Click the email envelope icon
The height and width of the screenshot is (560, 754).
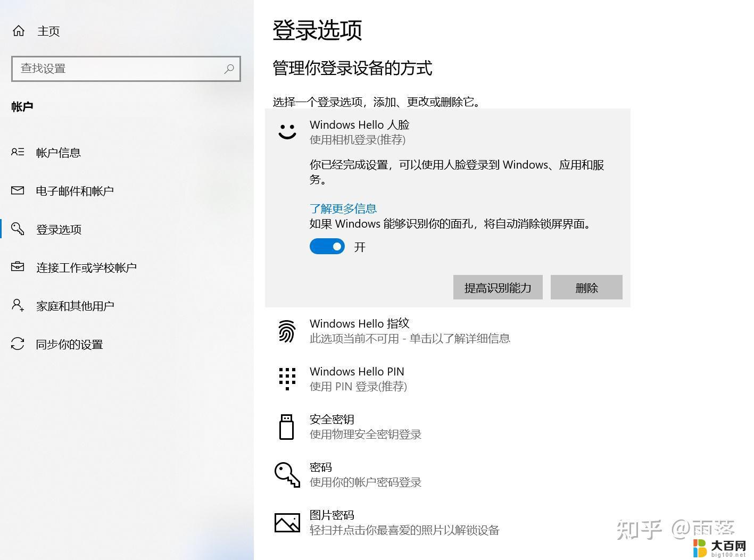(18, 190)
